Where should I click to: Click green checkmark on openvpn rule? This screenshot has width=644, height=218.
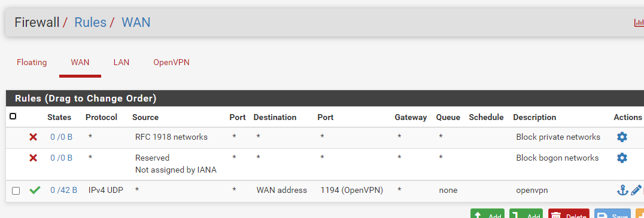(35, 190)
